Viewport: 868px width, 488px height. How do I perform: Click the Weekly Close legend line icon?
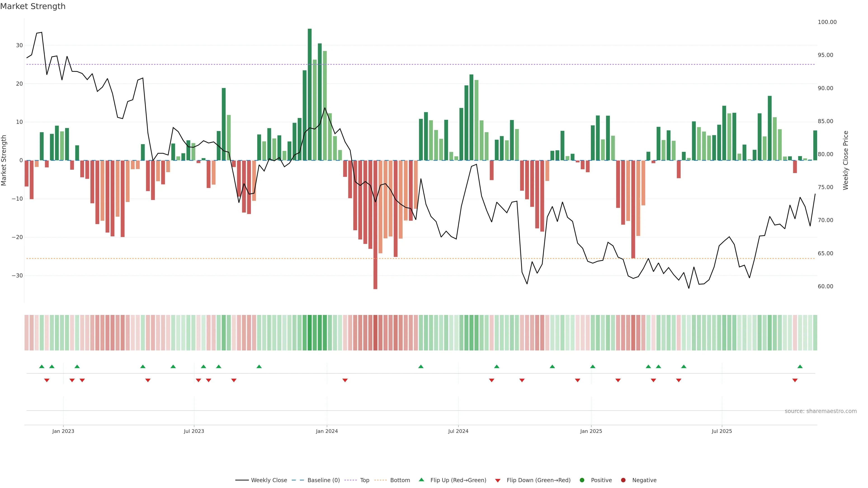tap(242, 480)
